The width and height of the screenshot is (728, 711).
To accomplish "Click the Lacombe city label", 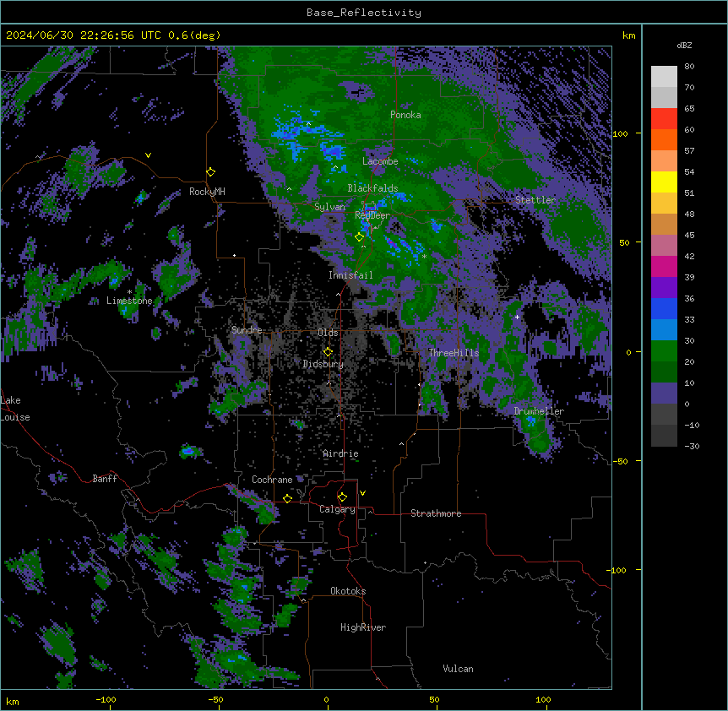I will (380, 161).
